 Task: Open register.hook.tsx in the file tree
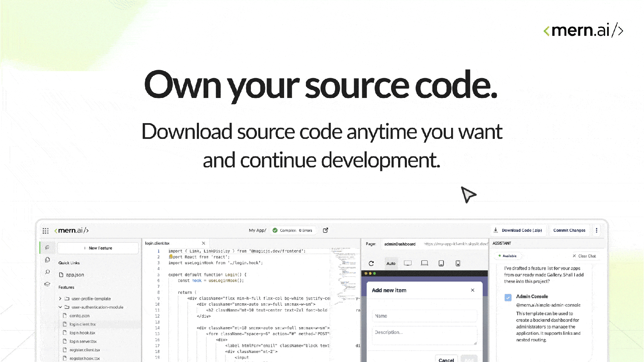point(85,358)
